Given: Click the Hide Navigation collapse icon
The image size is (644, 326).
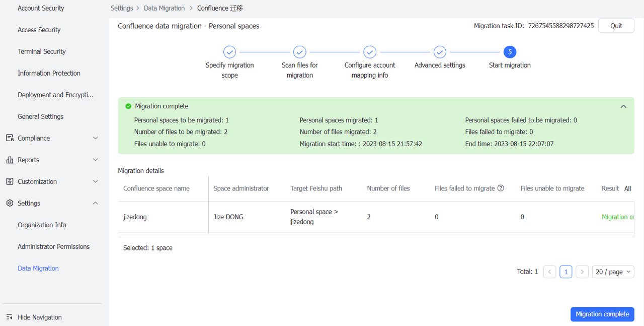Looking at the screenshot, I should (x=10, y=317).
